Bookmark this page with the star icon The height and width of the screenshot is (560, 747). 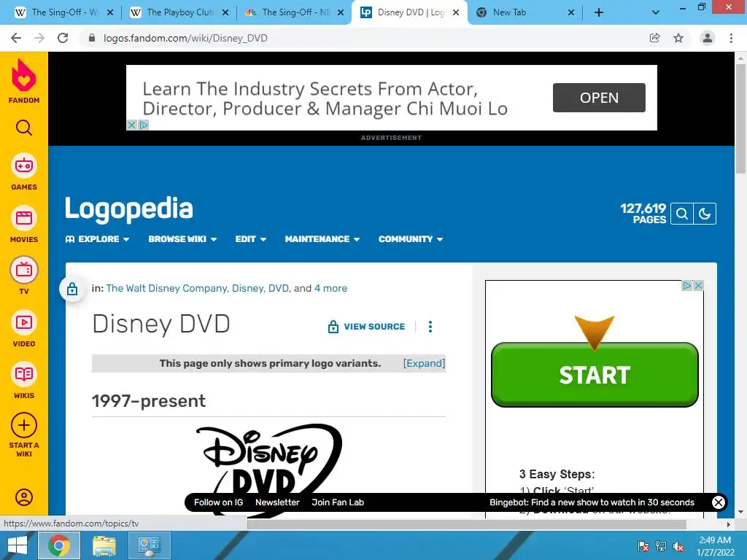(678, 38)
